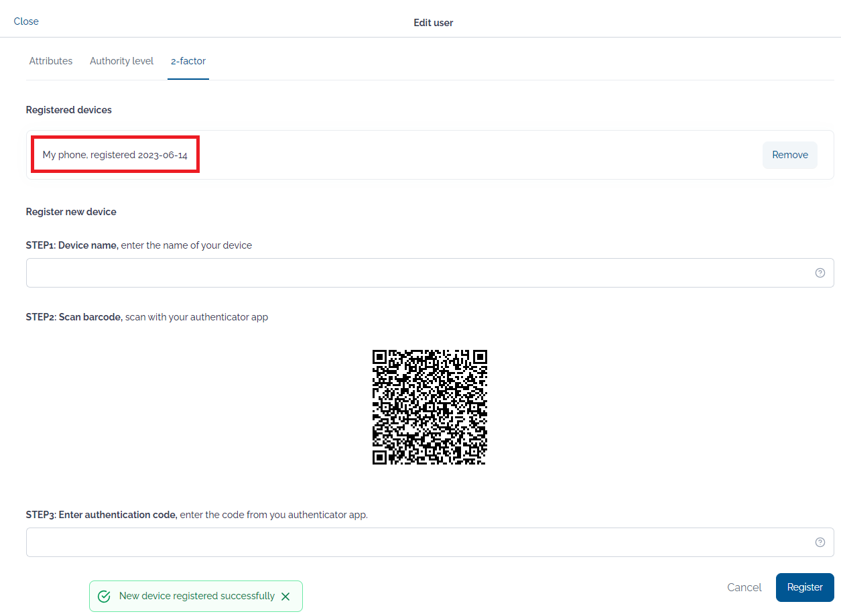This screenshot has width=841, height=616.
Task: Click the Register button
Action: (x=805, y=587)
